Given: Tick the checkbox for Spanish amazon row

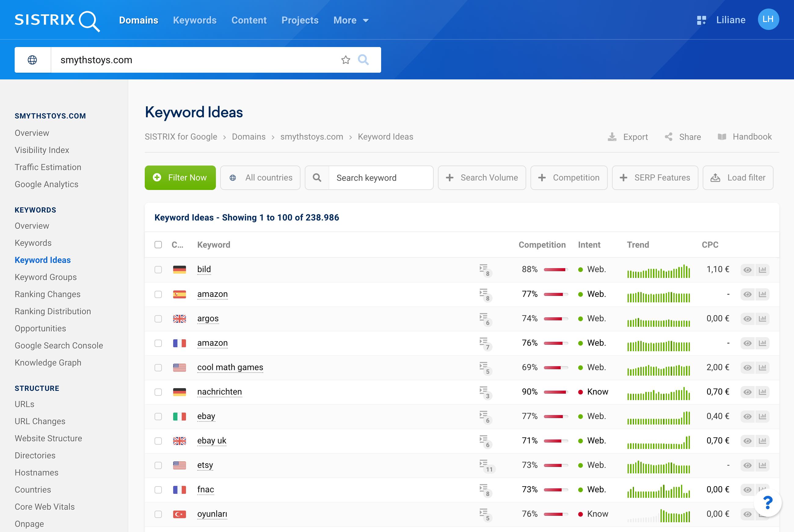Looking at the screenshot, I should [x=158, y=294].
